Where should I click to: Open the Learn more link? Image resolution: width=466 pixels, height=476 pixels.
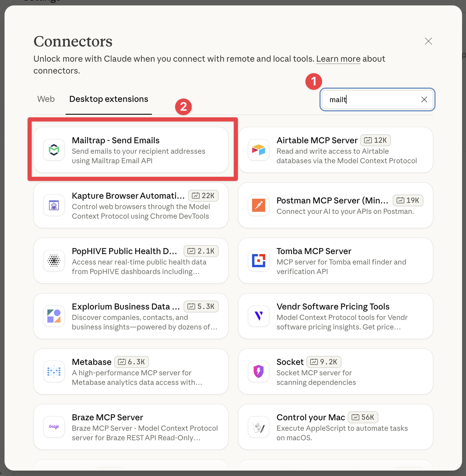[x=338, y=59]
